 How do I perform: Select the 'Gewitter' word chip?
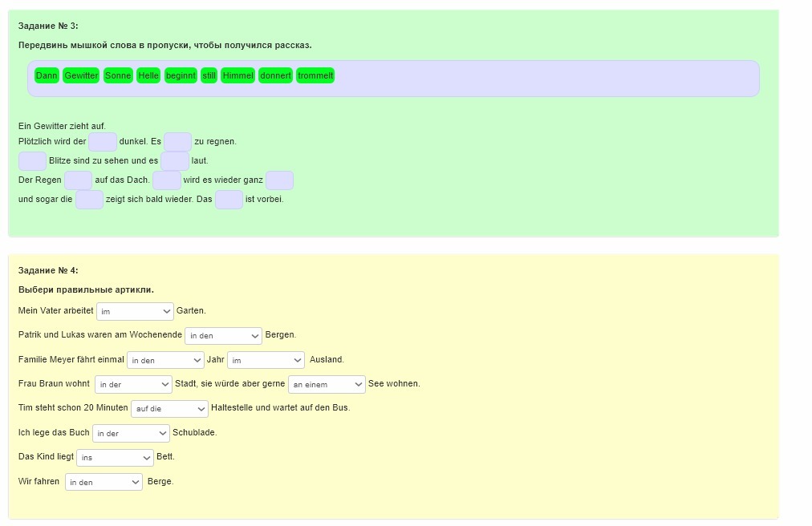(x=81, y=75)
